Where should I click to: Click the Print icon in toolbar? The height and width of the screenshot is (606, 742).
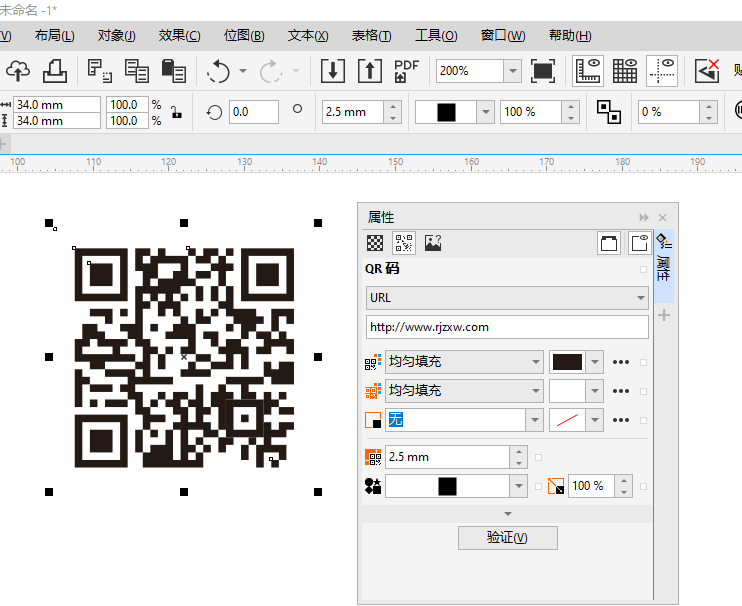[54, 71]
